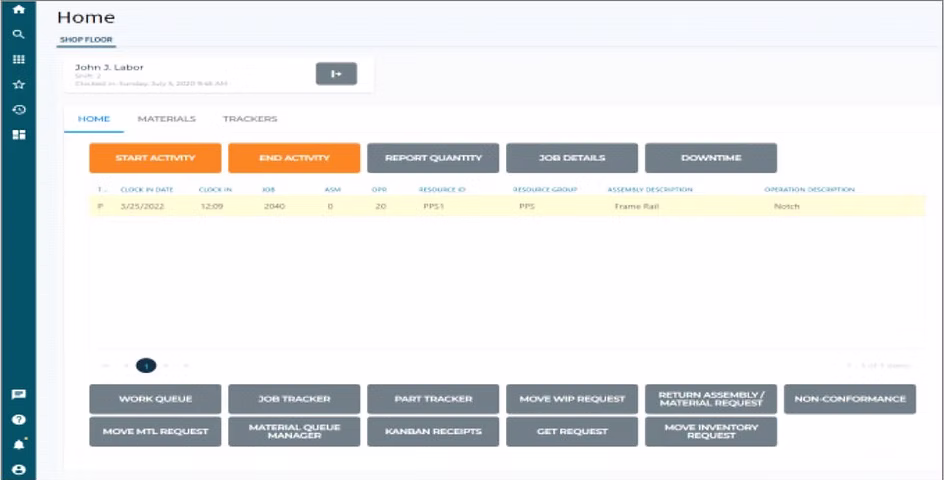Sort by RESOURCE GROUP column header

[545, 190]
